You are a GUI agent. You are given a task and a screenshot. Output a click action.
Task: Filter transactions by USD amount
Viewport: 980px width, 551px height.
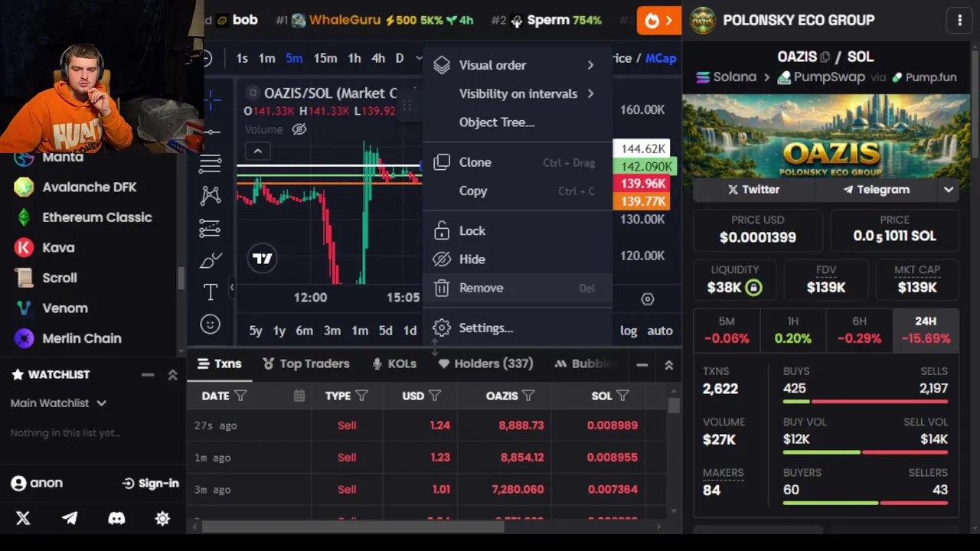434,396
